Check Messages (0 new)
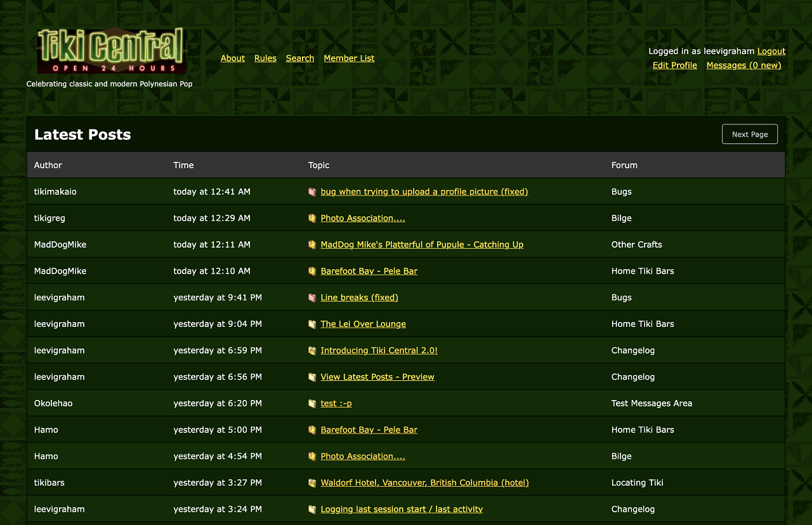Image resolution: width=812 pixels, height=525 pixels. tap(743, 65)
